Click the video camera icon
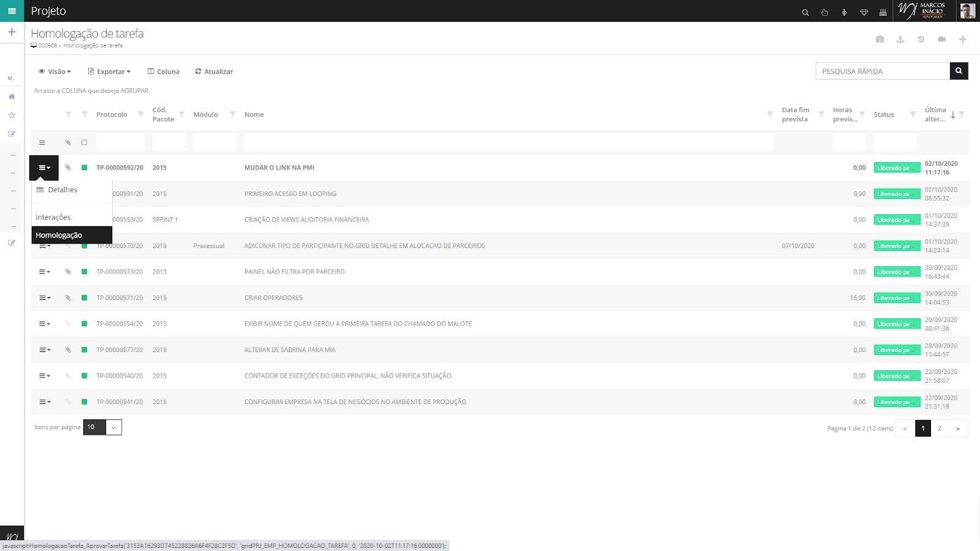The width and height of the screenshot is (980, 551). click(x=942, y=39)
